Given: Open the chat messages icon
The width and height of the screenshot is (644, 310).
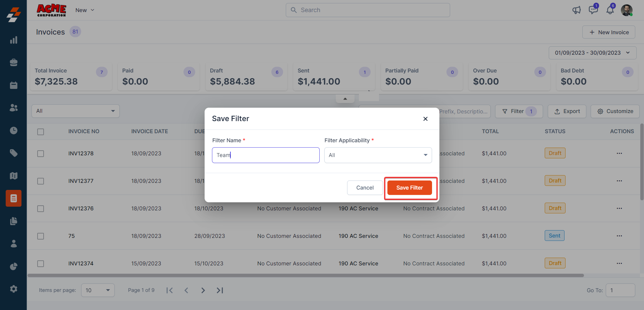Looking at the screenshot, I should [593, 10].
